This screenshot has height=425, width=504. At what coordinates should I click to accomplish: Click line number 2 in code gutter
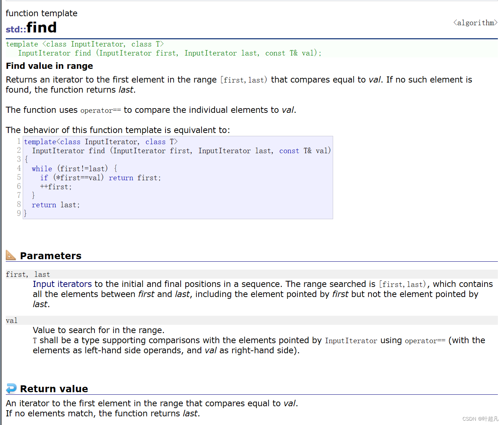point(19,150)
